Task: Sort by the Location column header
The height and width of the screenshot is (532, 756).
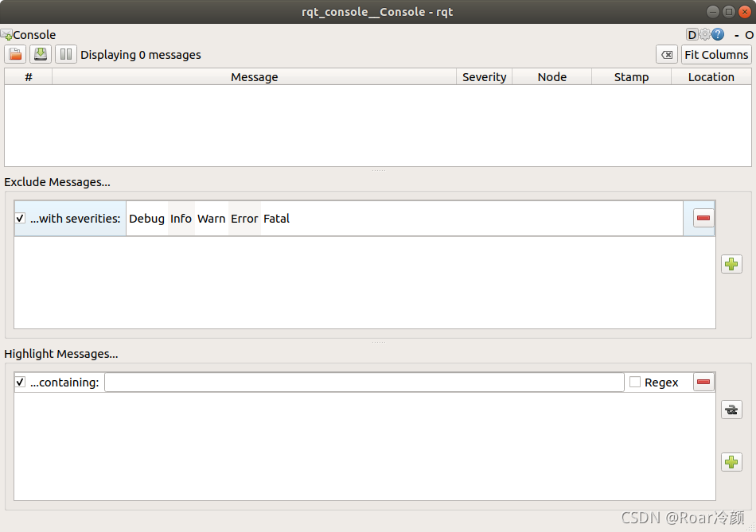Action: coord(711,77)
